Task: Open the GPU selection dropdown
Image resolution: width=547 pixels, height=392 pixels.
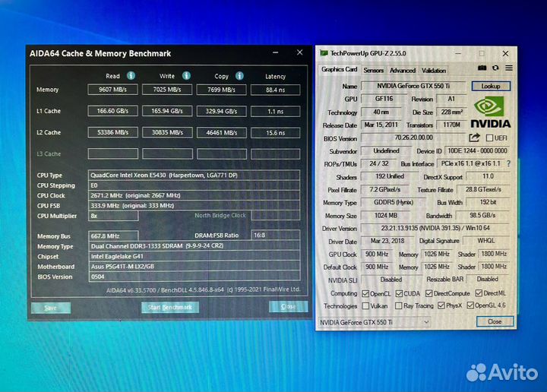Action: click(x=375, y=322)
